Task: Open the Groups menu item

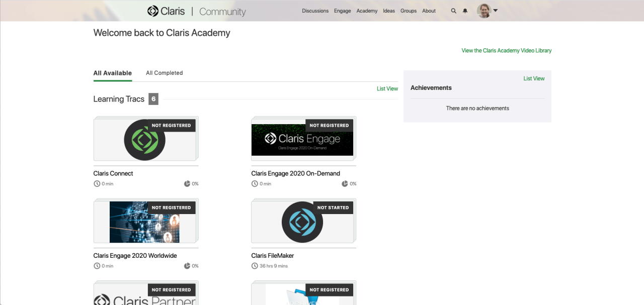Action: [409, 11]
